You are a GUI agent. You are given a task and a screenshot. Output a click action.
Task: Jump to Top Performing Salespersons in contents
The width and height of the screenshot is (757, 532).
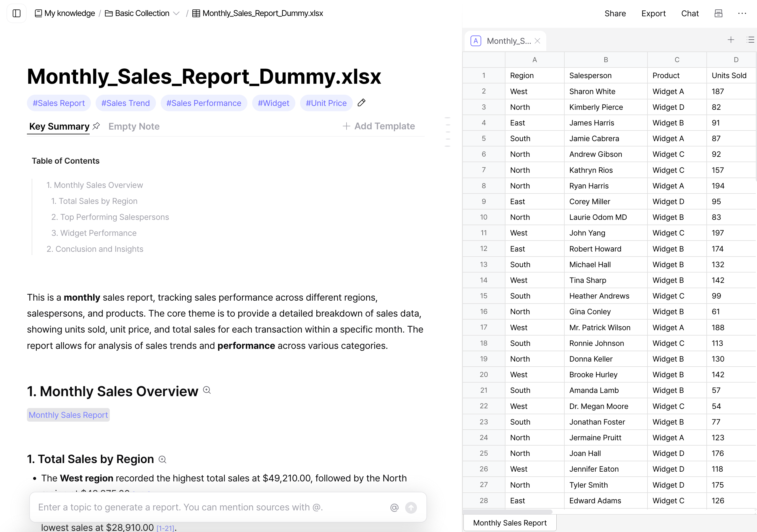click(x=110, y=217)
